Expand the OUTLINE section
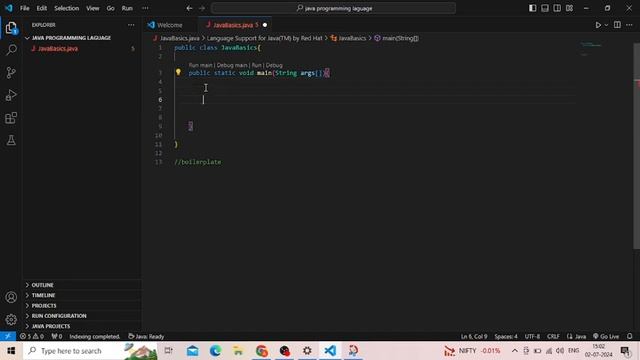This screenshot has width=640, height=360. point(82,285)
